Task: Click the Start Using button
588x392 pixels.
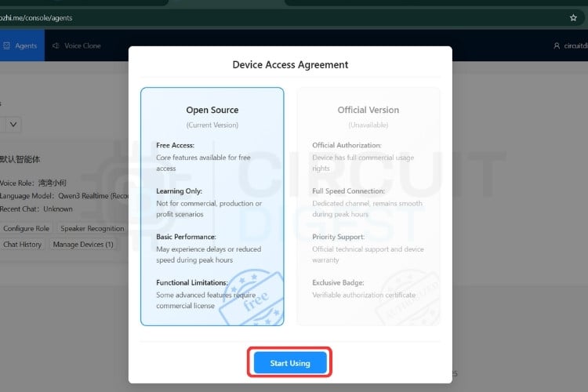Action: click(290, 362)
